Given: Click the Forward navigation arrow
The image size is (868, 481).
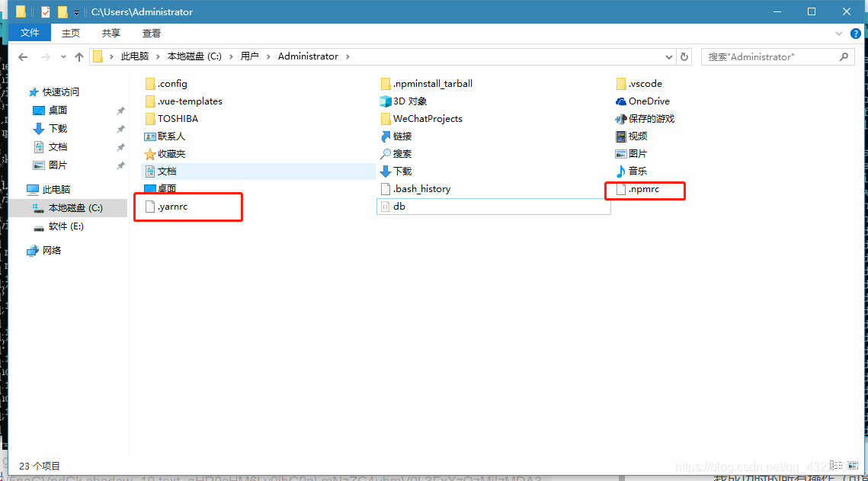Looking at the screenshot, I should (46, 57).
